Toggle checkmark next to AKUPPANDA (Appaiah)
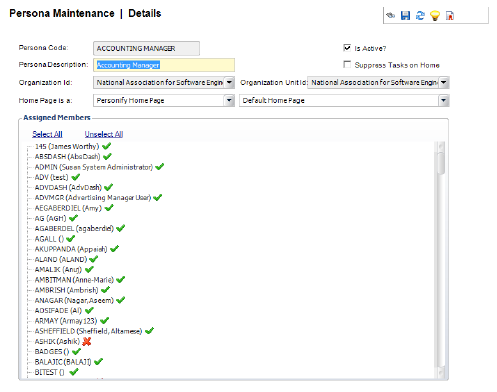This screenshot has width=497, height=392. (x=114, y=249)
